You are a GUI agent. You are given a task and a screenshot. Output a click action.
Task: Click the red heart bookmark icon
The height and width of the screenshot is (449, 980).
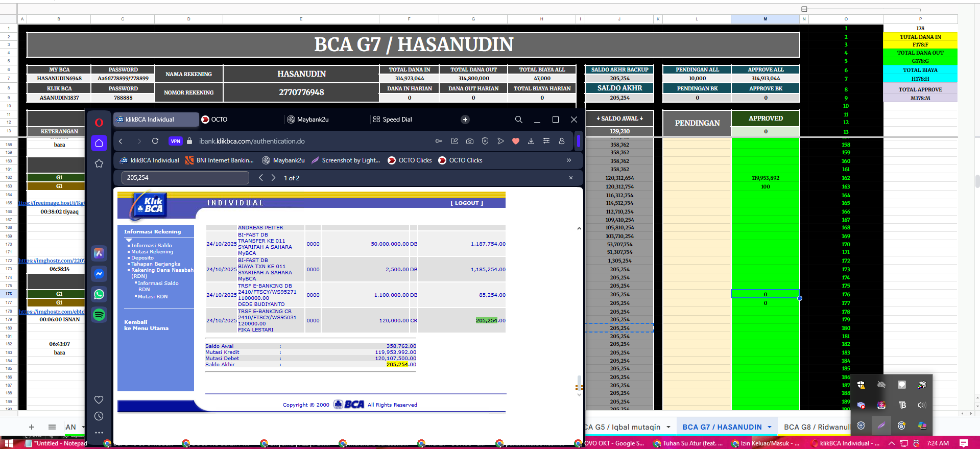tap(516, 141)
